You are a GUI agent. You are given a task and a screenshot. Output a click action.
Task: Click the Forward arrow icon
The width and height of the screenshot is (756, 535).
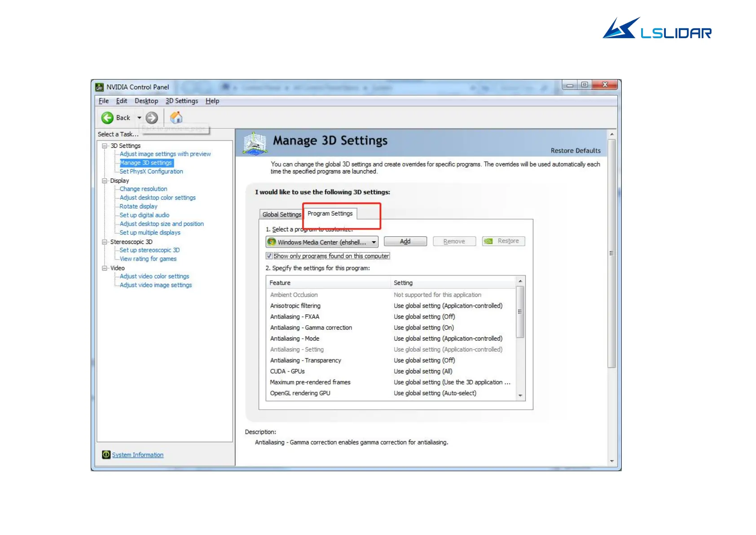click(x=152, y=118)
